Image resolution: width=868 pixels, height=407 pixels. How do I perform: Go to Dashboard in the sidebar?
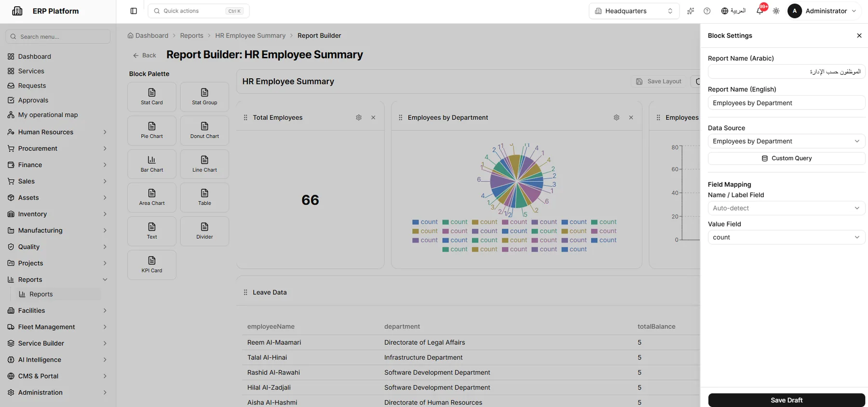coord(58,56)
